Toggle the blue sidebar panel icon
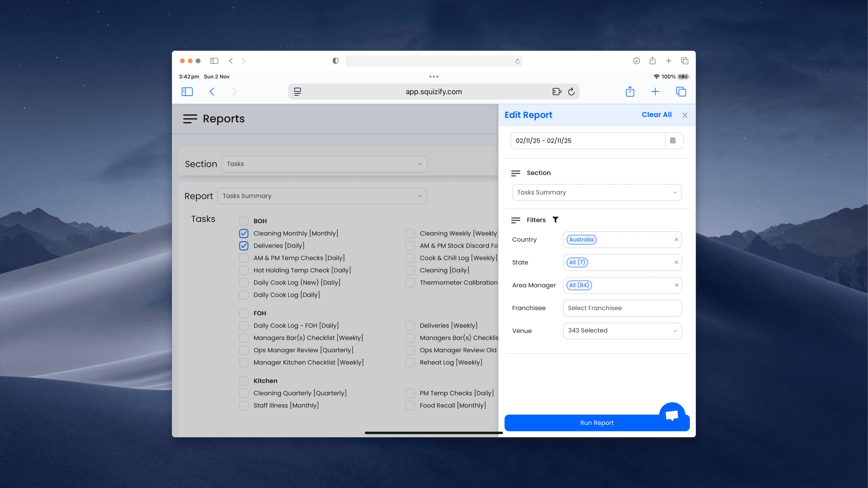868x488 pixels. pos(187,91)
